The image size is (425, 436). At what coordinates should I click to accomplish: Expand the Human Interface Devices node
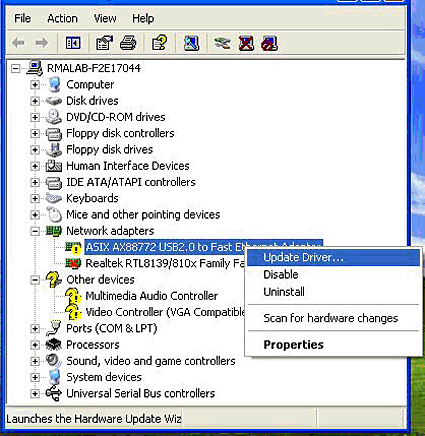tap(35, 166)
